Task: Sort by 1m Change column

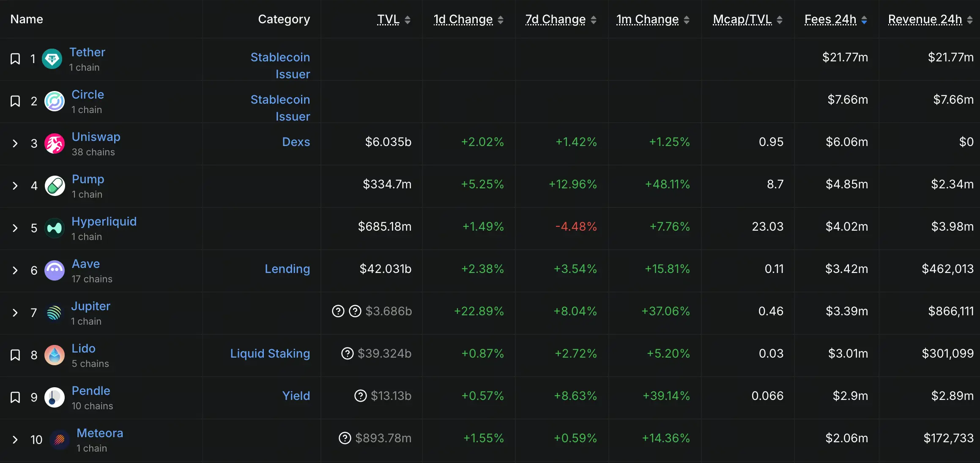Action: tap(653, 19)
